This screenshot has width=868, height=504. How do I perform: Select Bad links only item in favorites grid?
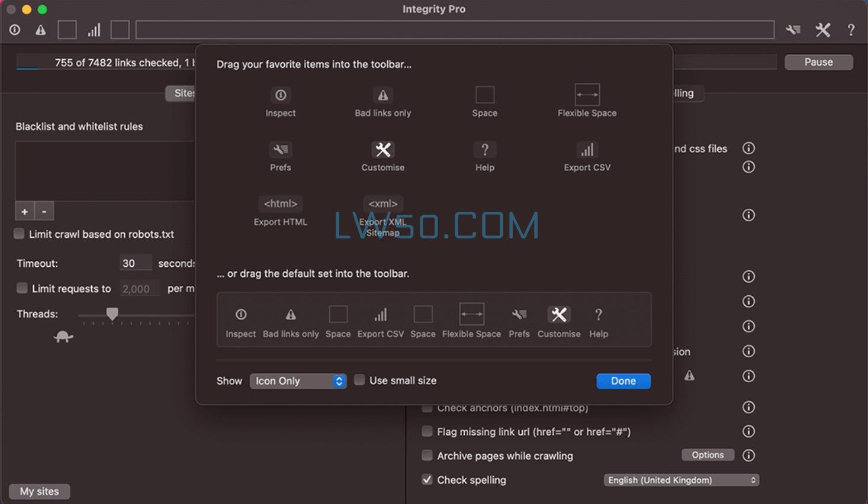pyautogui.click(x=383, y=102)
